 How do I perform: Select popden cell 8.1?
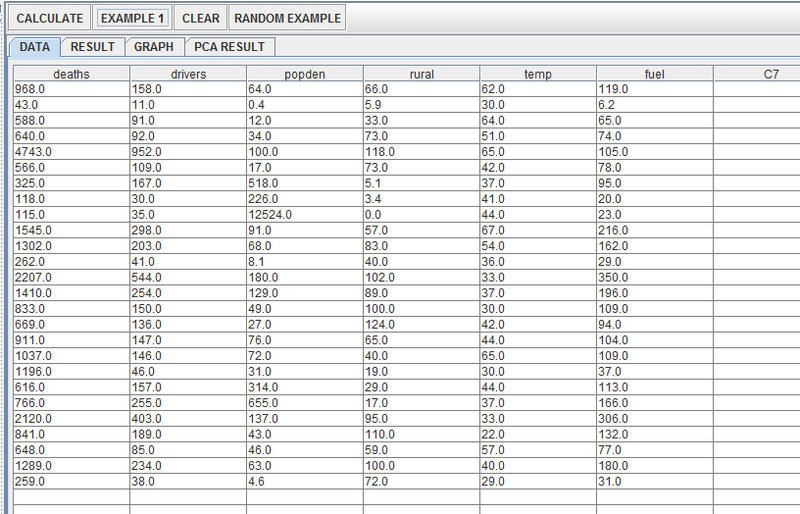click(305, 262)
